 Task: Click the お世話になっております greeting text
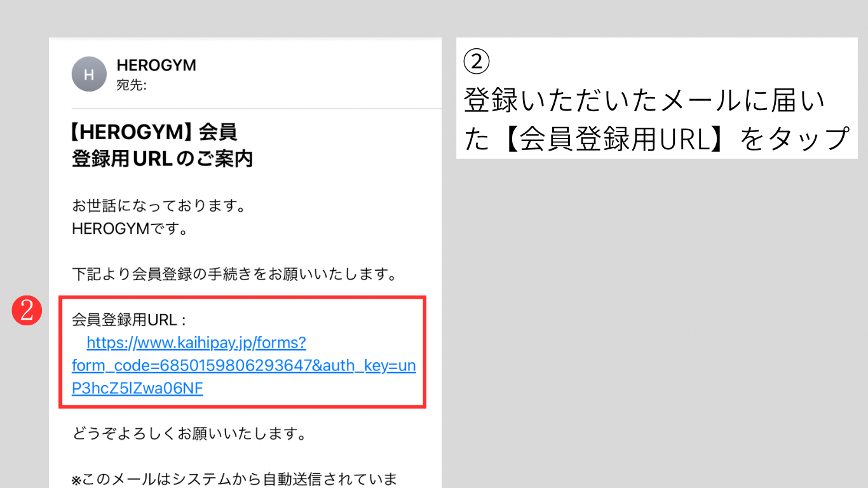(x=159, y=207)
